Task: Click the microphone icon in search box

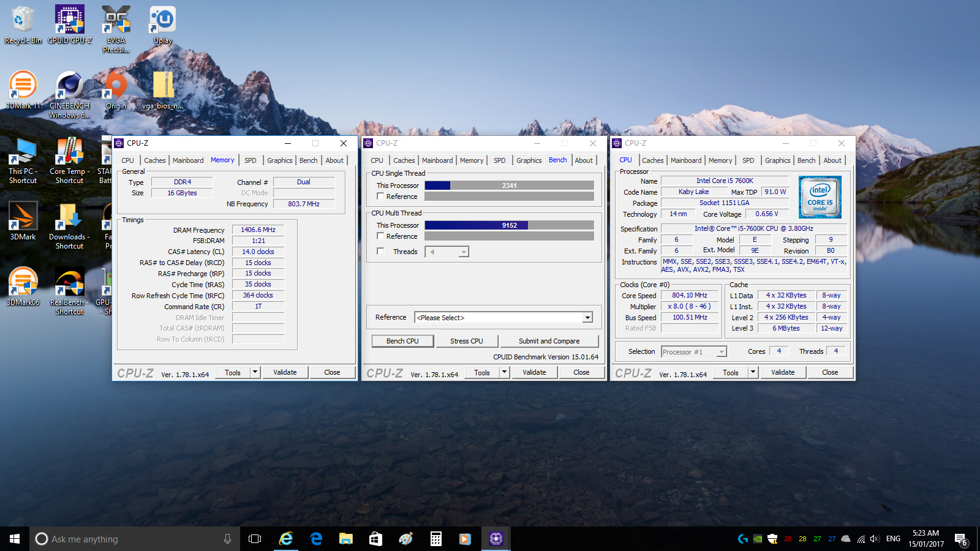Action: [x=227, y=539]
